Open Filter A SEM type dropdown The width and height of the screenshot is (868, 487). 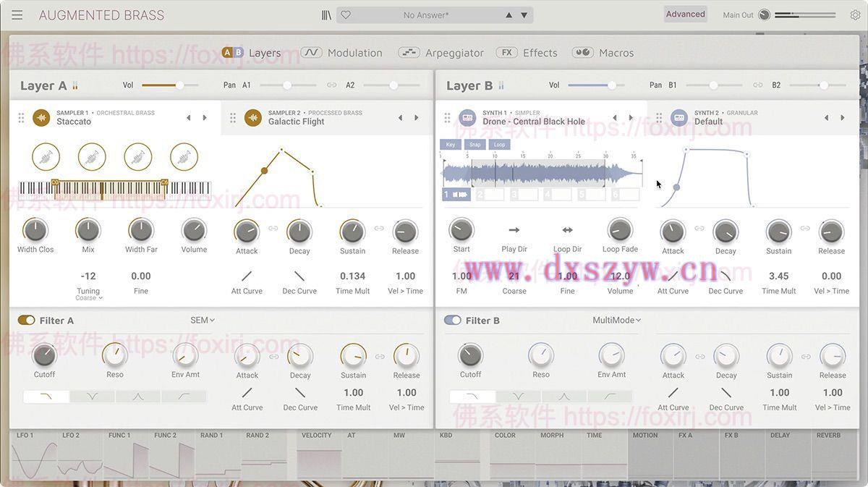[x=203, y=320]
